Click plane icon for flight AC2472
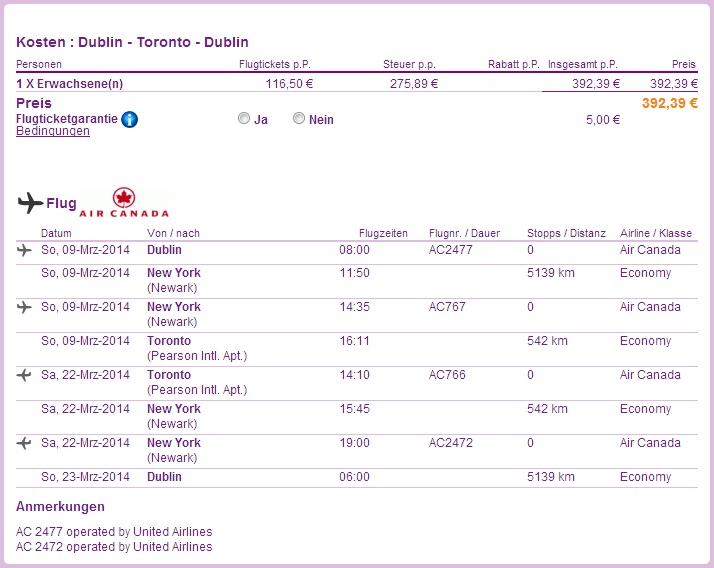This screenshot has width=714, height=568. [x=24, y=443]
